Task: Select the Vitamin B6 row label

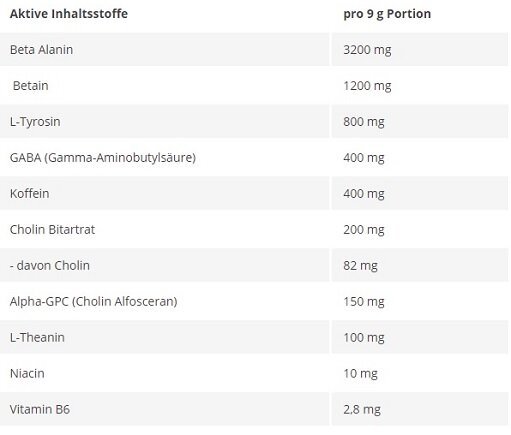Action: (40, 409)
